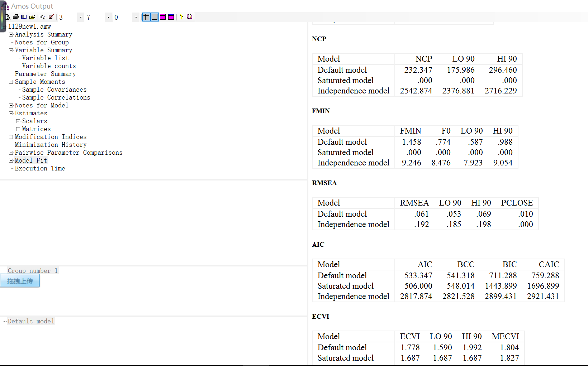Screen dimensions: 588x366
Task: Click the blue open-book icon
Action: tap(24, 17)
